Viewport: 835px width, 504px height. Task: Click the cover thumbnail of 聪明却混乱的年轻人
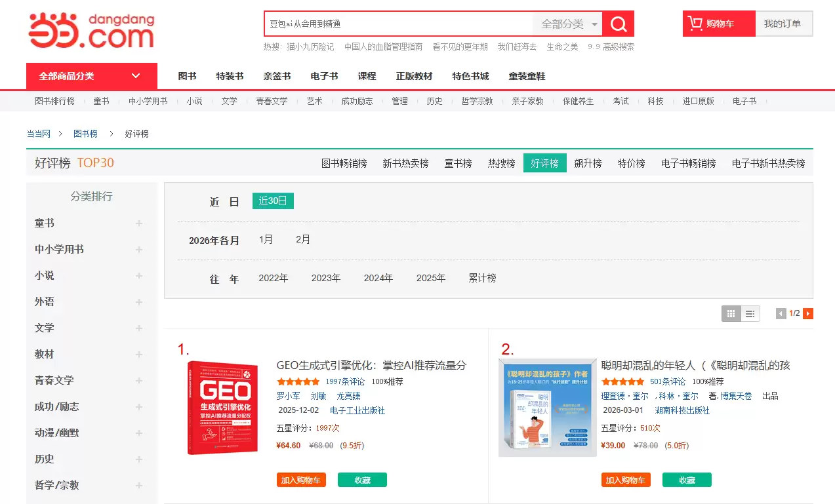pos(547,406)
